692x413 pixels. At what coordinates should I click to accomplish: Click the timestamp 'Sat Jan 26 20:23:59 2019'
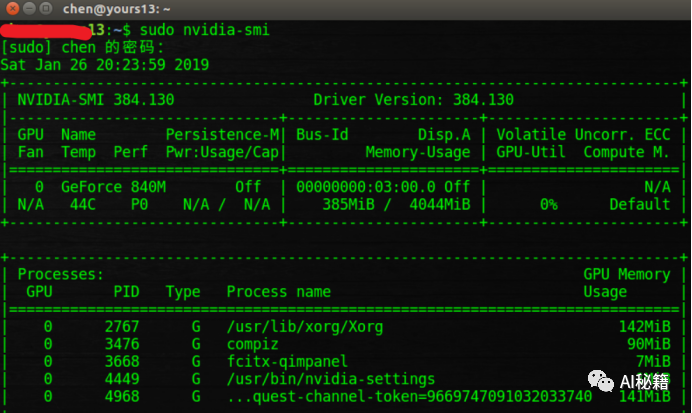click(105, 65)
